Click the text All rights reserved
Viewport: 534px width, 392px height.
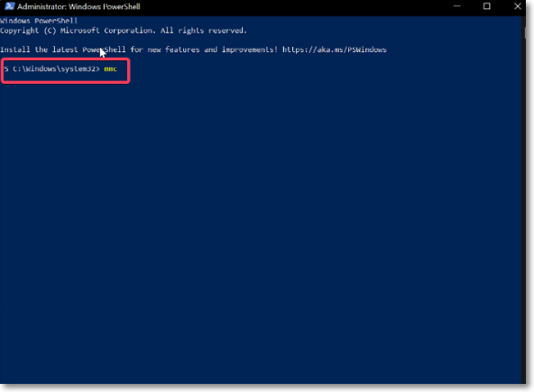pyautogui.click(x=204, y=31)
